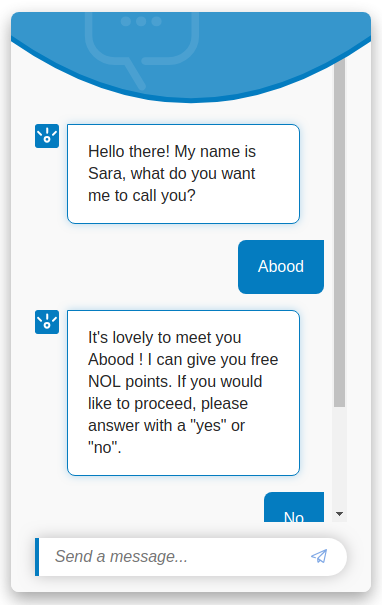Click the bot avatar beside the NOL points message
The image size is (382, 605).
click(47, 322)
